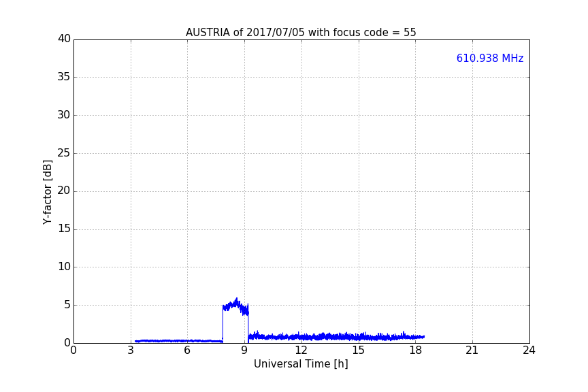588x392 pixels.
Task: Click the y-axis tick label '35'
Action: point(64,77)
